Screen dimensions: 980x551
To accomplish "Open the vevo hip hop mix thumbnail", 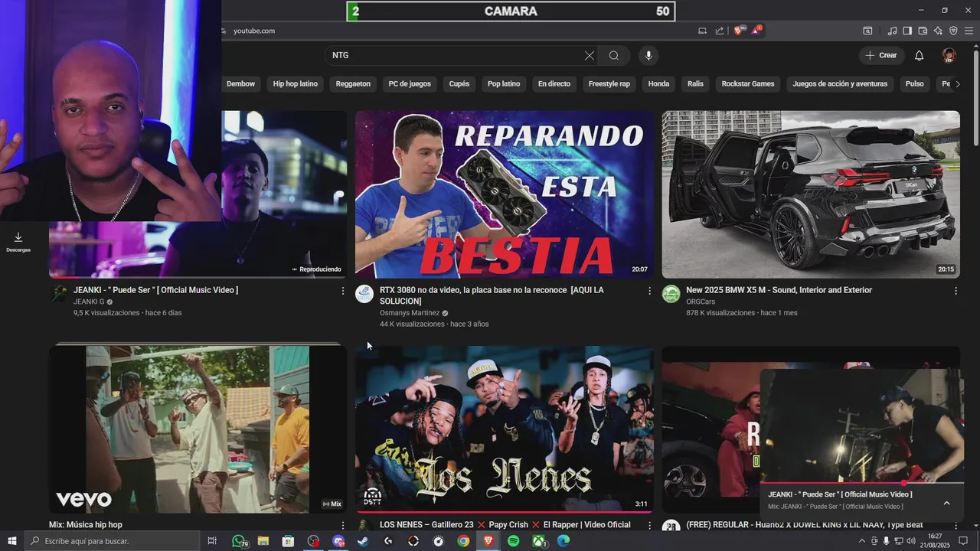I will [x=198, y=429].
